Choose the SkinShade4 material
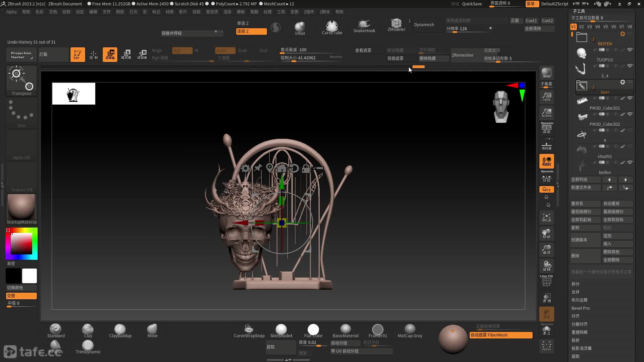This screenshot has width=644, height=362. coord(281,331)
